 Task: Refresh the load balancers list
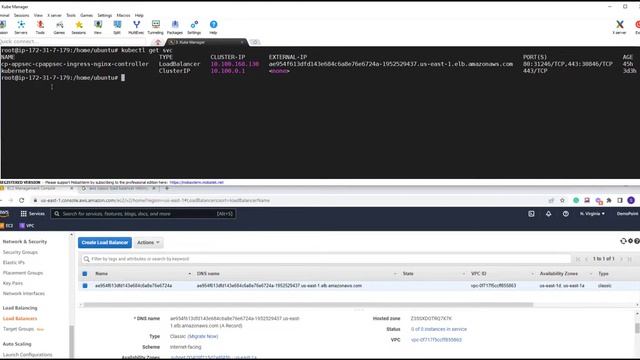tap(623, 241)
